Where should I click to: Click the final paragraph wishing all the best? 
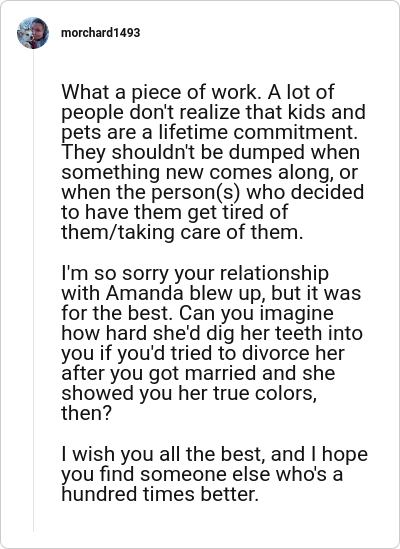(x=214, y=474)
